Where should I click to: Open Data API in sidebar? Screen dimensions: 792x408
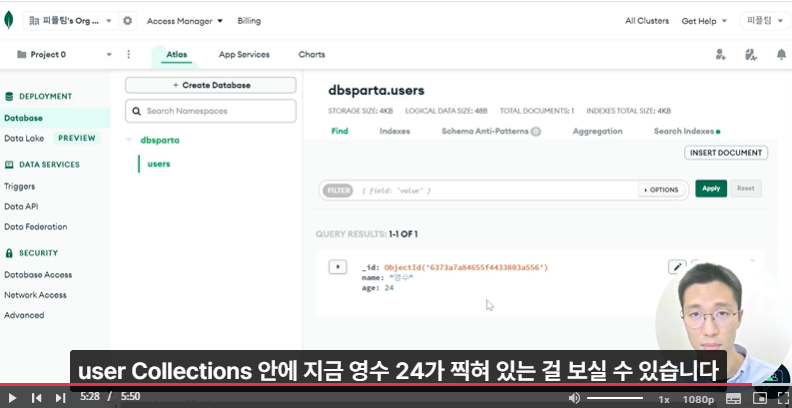point(21,207)
